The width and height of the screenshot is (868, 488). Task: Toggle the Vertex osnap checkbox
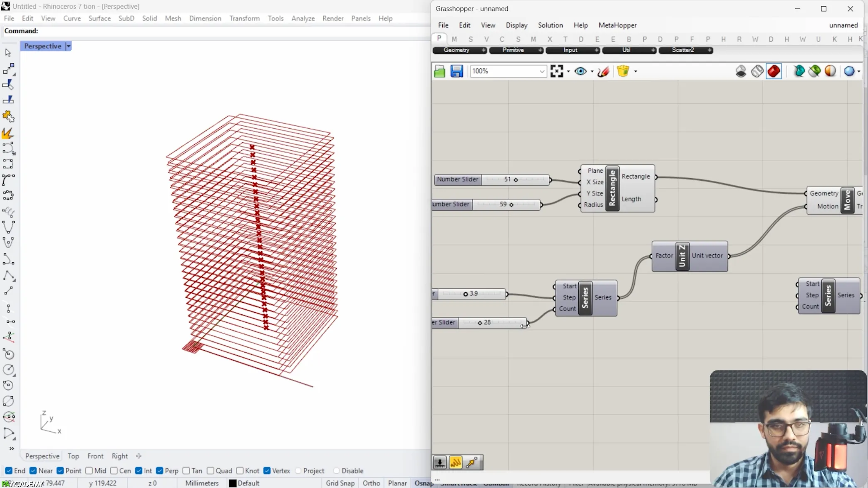coord(267,471)
